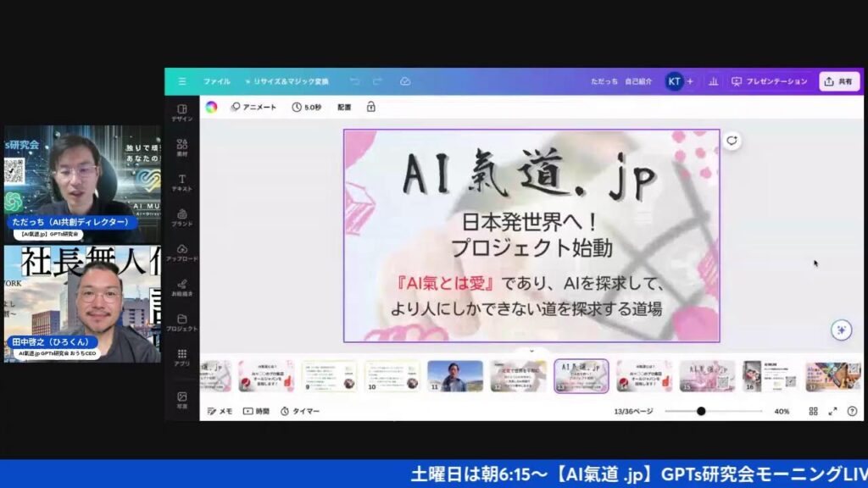Select the お絵描き (Draw) tool
Screen dimensions: 868x488
click(181, 288)
